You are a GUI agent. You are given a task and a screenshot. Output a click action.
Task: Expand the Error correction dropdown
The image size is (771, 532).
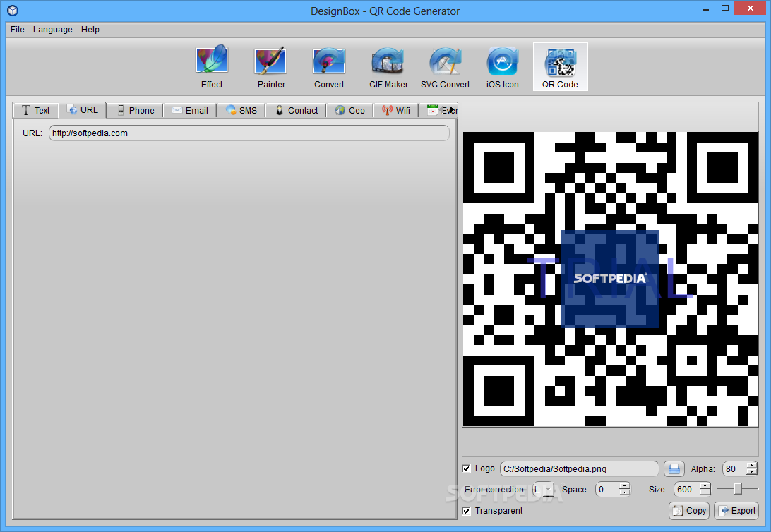pos(549,489)
